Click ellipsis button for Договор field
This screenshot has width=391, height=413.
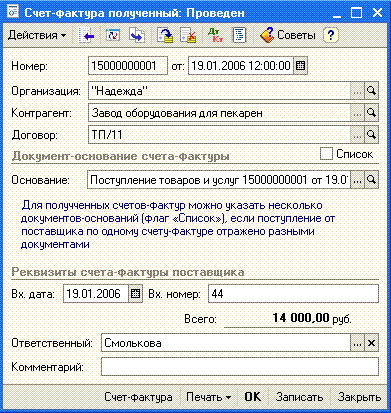(357, 135)
